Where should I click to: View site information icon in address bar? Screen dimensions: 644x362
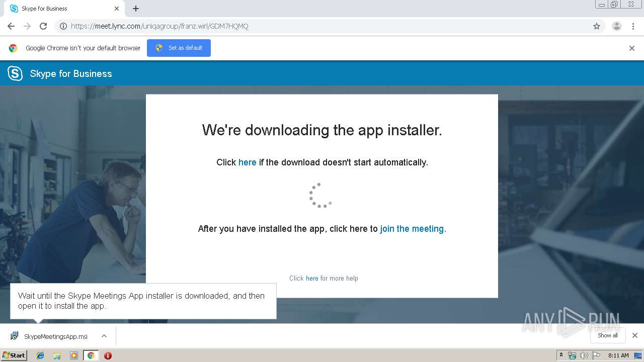(63, 26)
